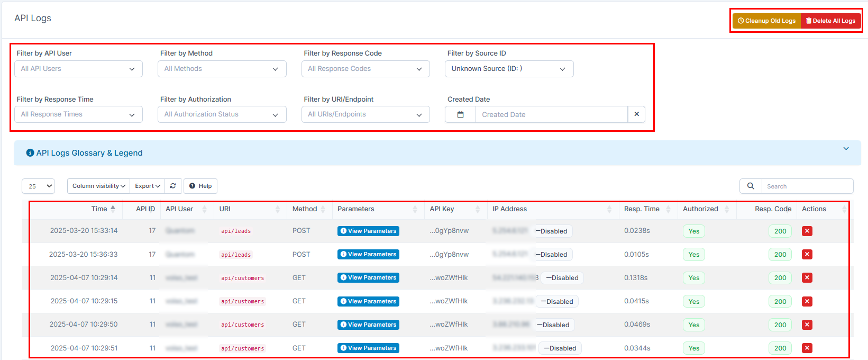Click the calendar icon beside Created Date

460,114
